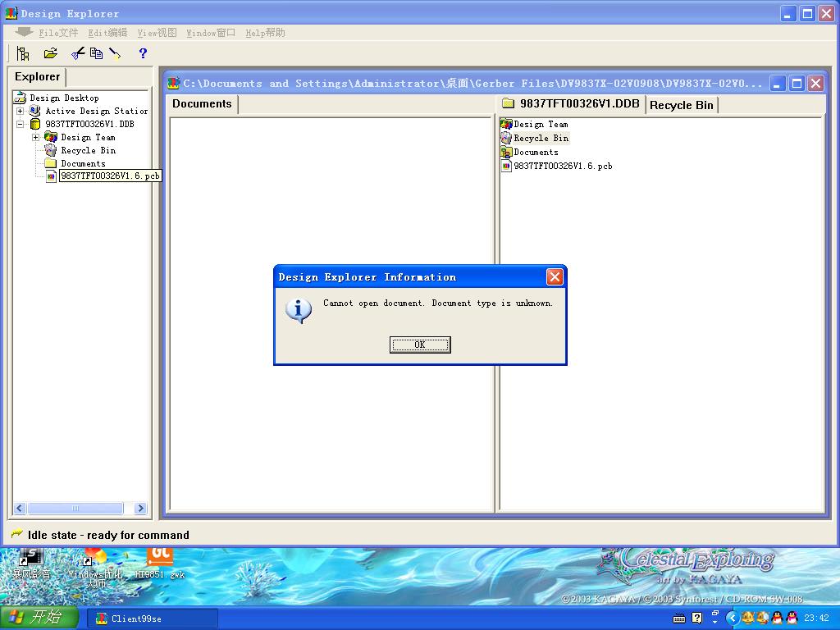Click OK in the Information dialog
This screenshot has width=840, height=630.
(x=420, y=345)
